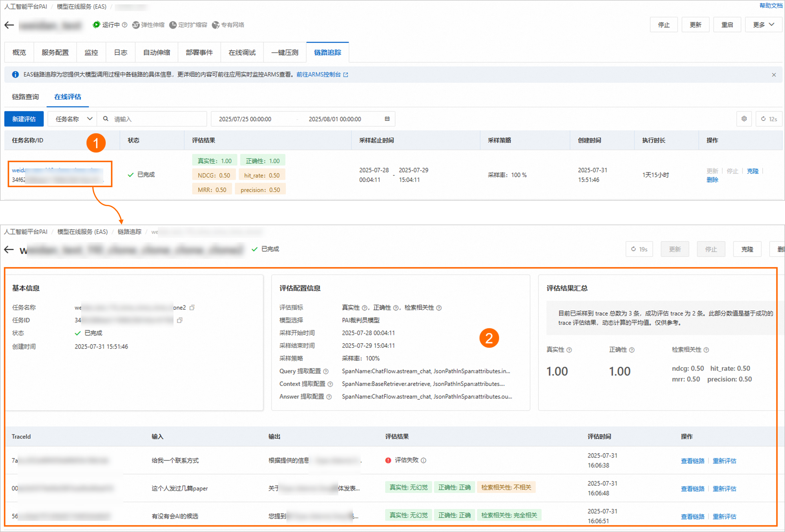Viewport: 785px width, 532px height.
Task: Click the 19s refresh button in detail page
Action: (639, 249)
